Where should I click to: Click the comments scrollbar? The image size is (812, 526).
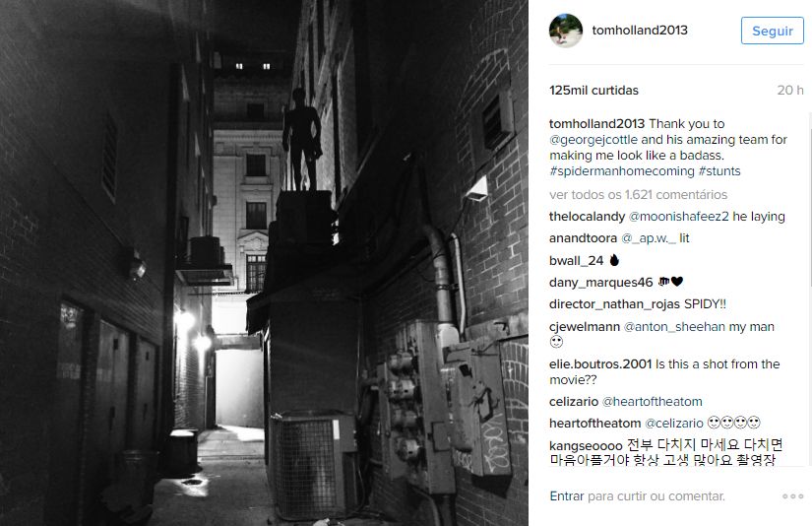(809, 199)
